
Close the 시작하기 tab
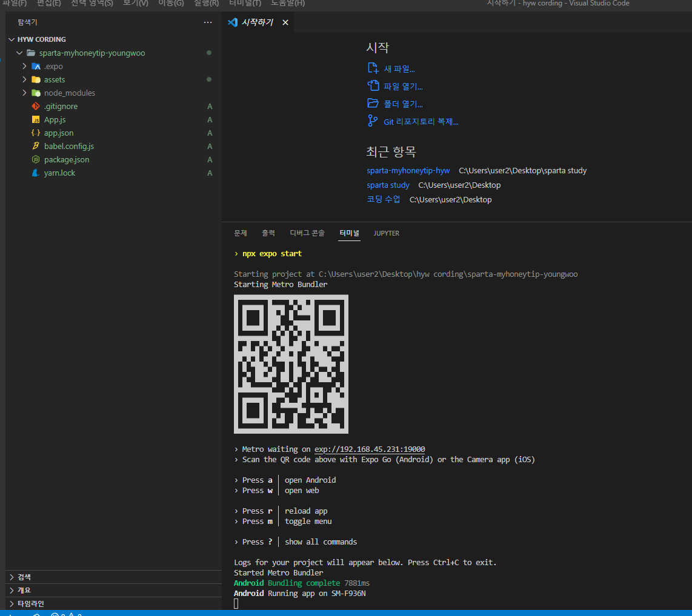coord(285,22)
